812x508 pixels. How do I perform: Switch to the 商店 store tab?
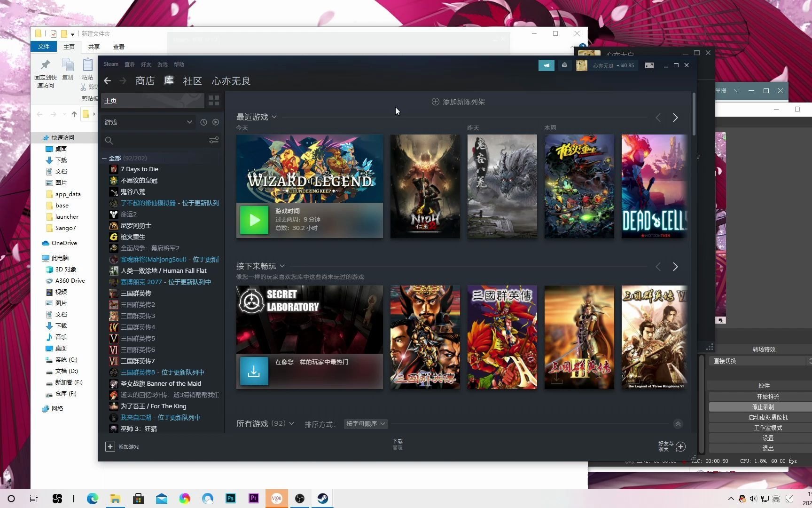[x=145, y=81]
